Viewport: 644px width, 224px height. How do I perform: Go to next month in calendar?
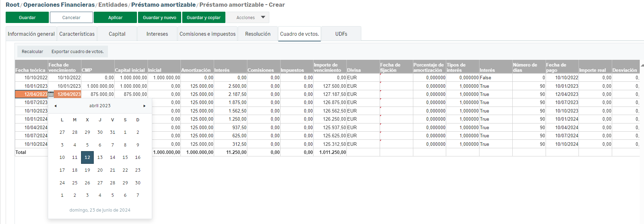coord(144,106)
